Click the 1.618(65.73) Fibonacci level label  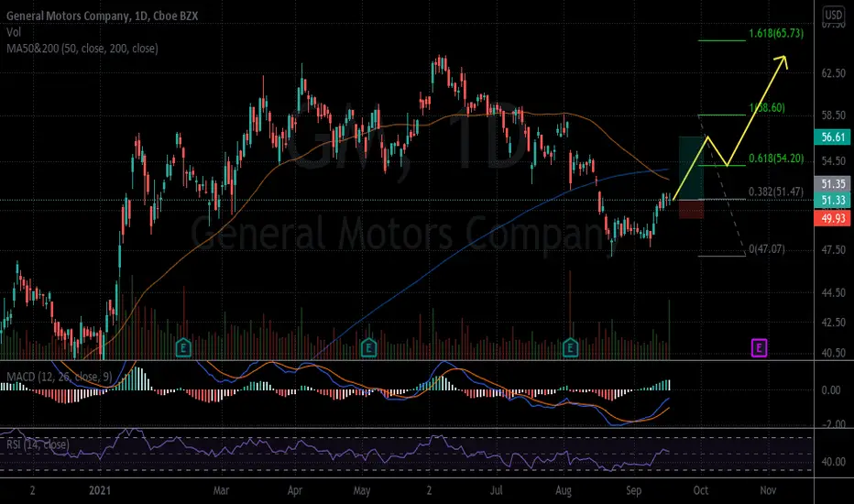(776, 33)
